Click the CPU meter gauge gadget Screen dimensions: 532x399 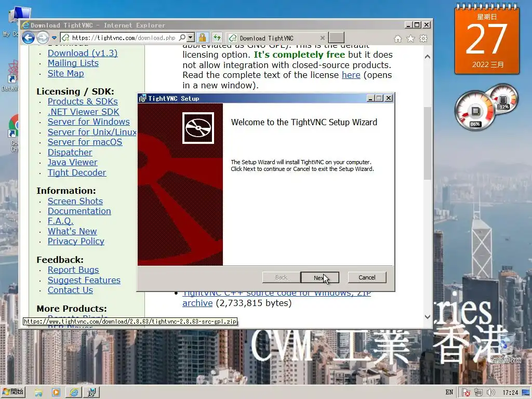[475, 111]
